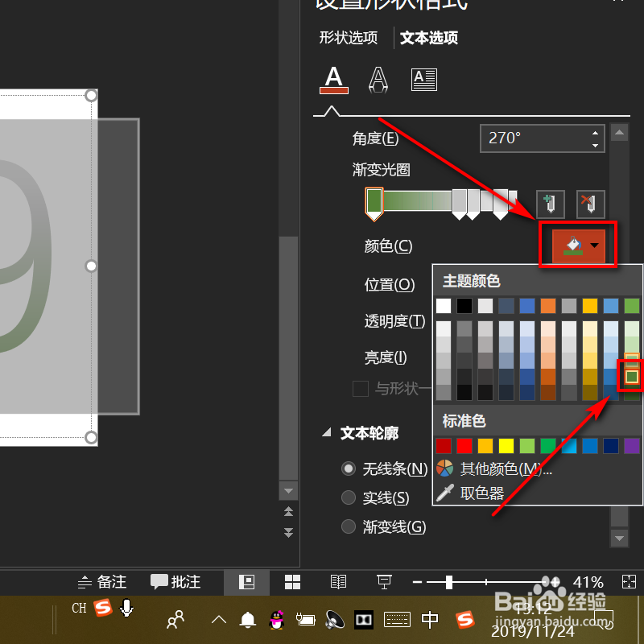Pick gold theme color swatch
644x644 pixels.
590,306
